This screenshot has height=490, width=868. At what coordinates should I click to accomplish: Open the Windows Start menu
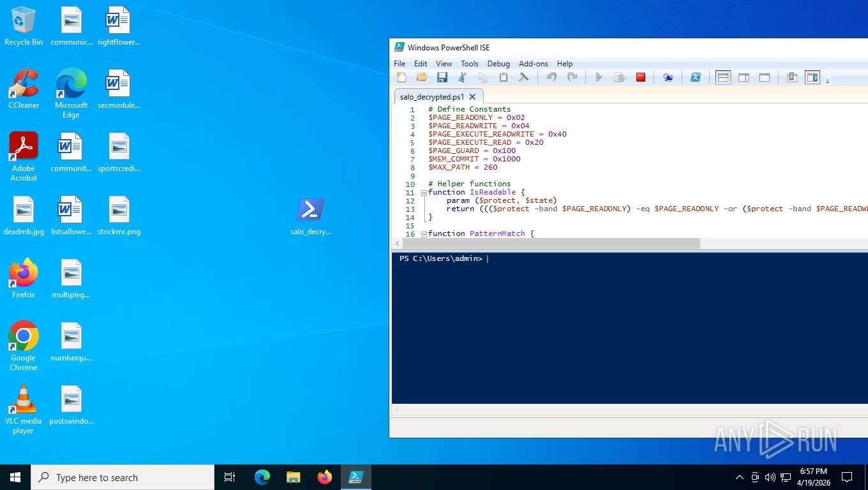click(15, 477)
